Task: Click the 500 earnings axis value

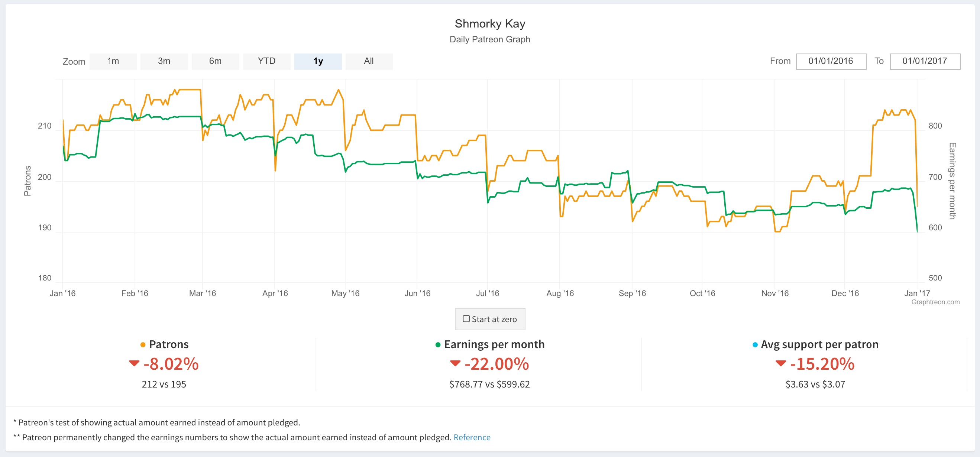Action: click(x=935, y=278)
